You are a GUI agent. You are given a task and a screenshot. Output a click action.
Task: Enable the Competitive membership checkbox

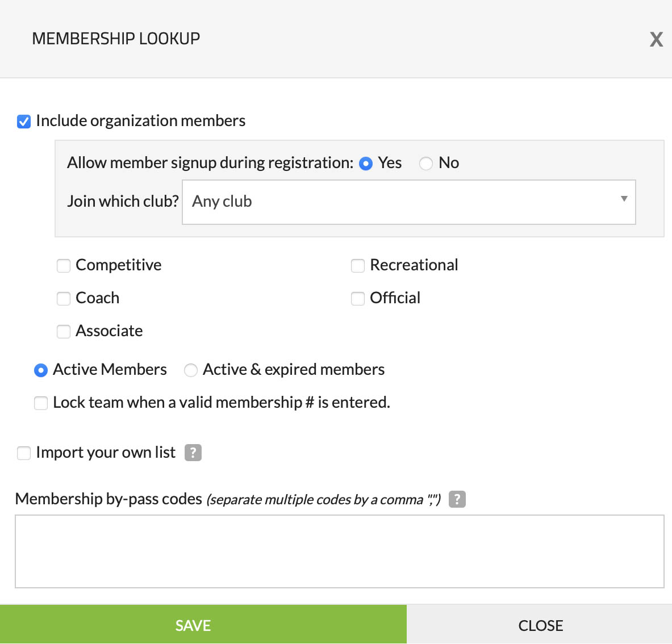pyautogui.click(x=64, y=266)
